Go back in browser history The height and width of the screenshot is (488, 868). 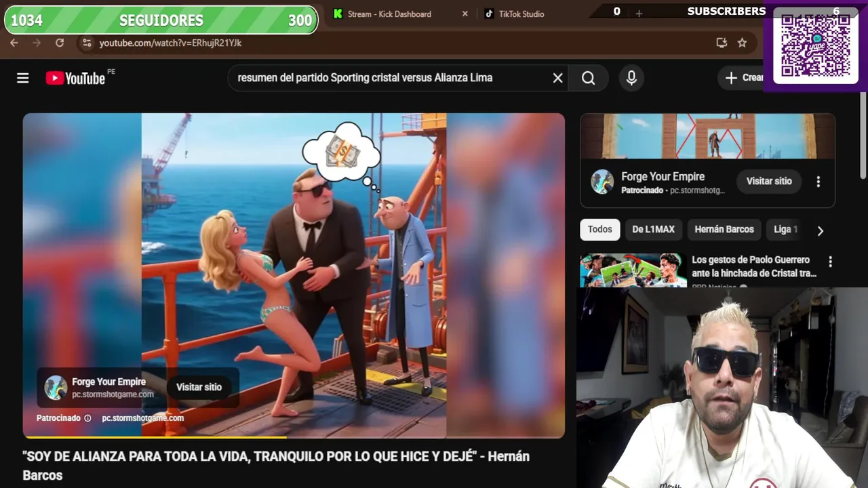click(14, 43)
